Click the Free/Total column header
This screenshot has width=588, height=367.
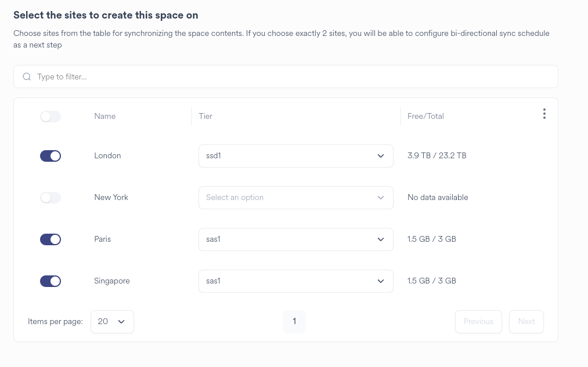click(425, 117)
